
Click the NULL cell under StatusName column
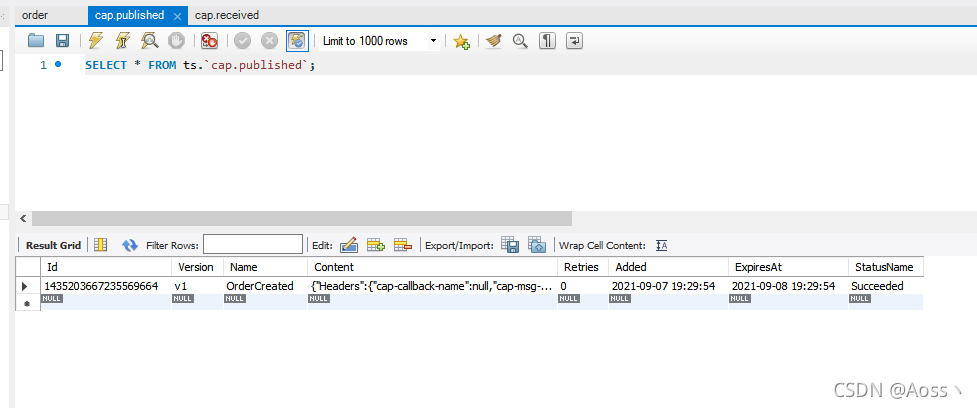[885, 302]
